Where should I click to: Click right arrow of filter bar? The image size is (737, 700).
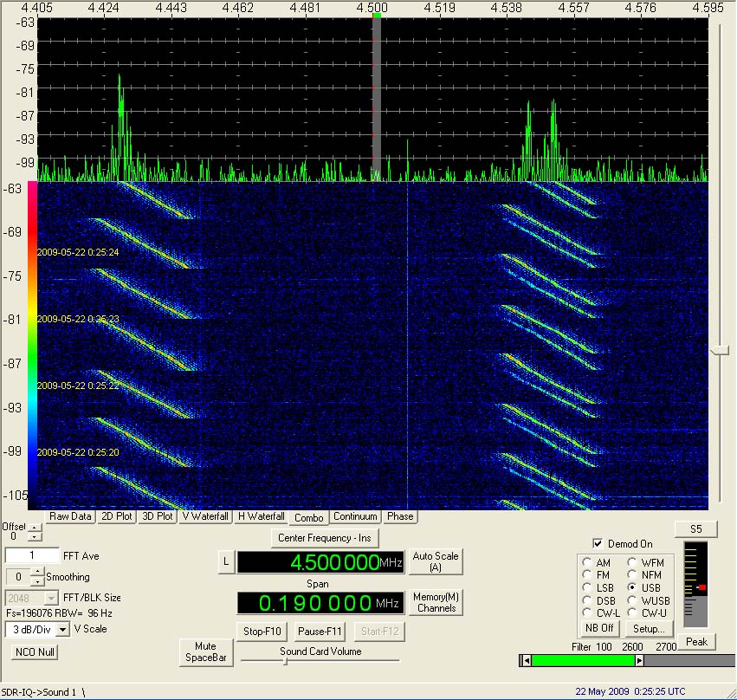[639, 660]
